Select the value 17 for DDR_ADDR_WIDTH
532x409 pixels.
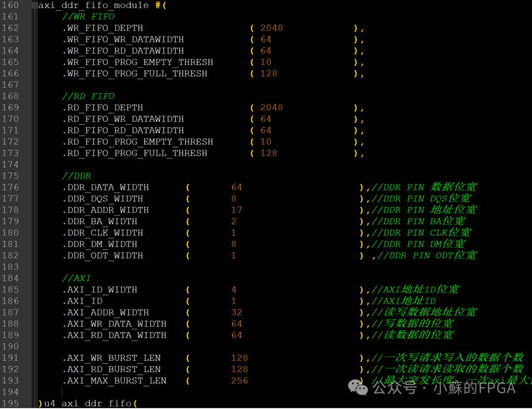(x=236, y=210)
